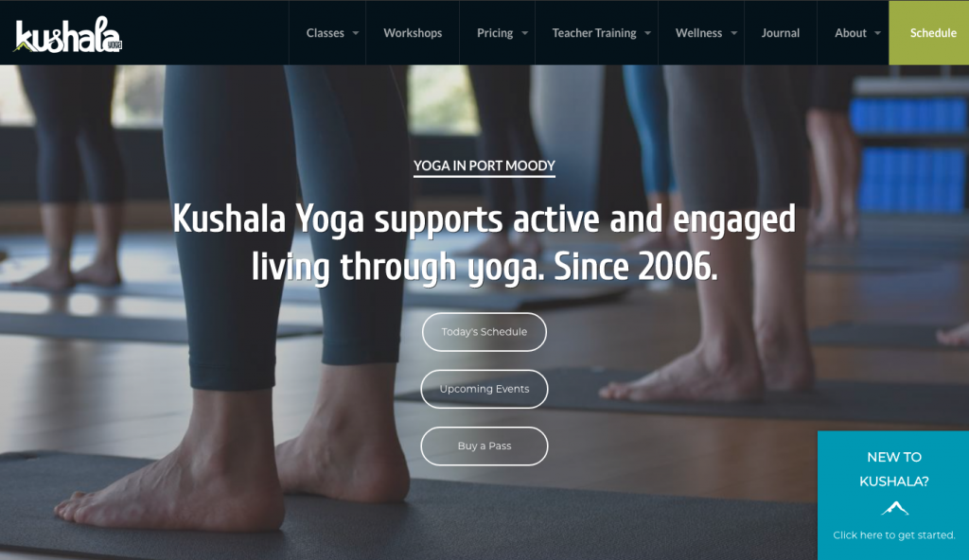
Task: Open the Wellness menu label
Action: click(698, 33)
